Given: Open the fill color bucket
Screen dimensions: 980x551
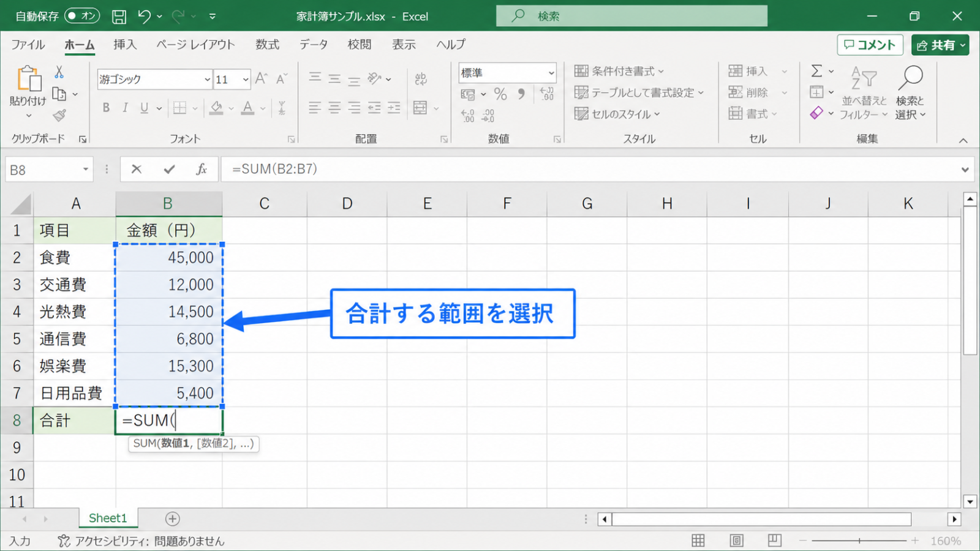Looking at the screenshot, I should (x=216, y=108).
